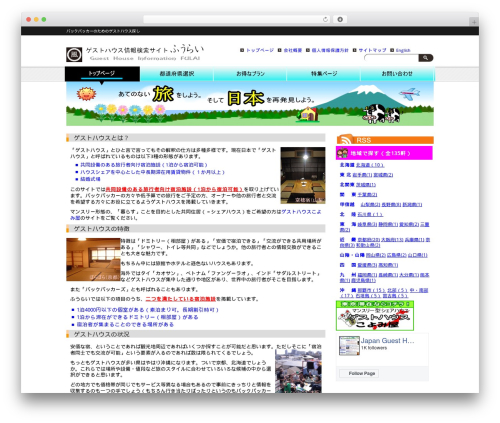
Task: Click the search magnifier button
Action: tap(426, 58)
